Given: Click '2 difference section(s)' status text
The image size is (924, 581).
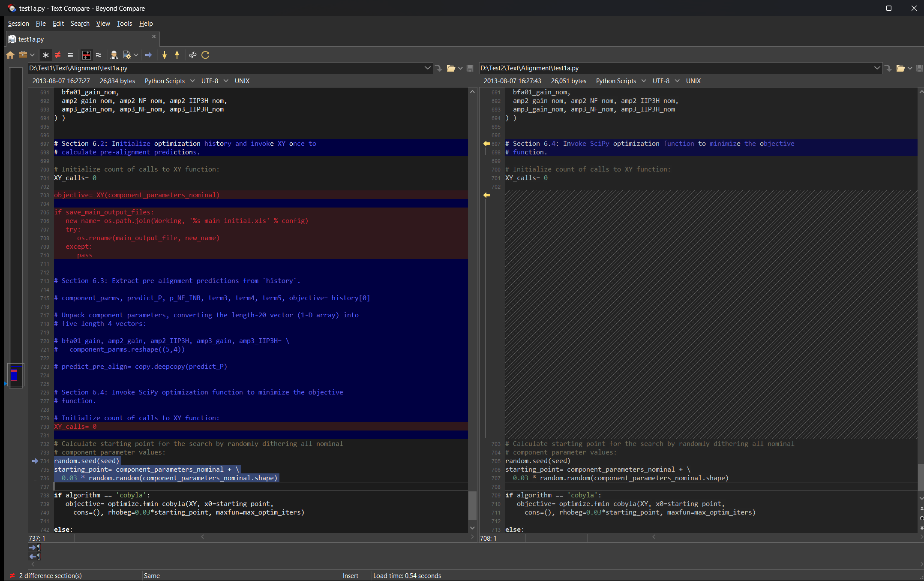Looking at the screenshot, I should [51, 575].
